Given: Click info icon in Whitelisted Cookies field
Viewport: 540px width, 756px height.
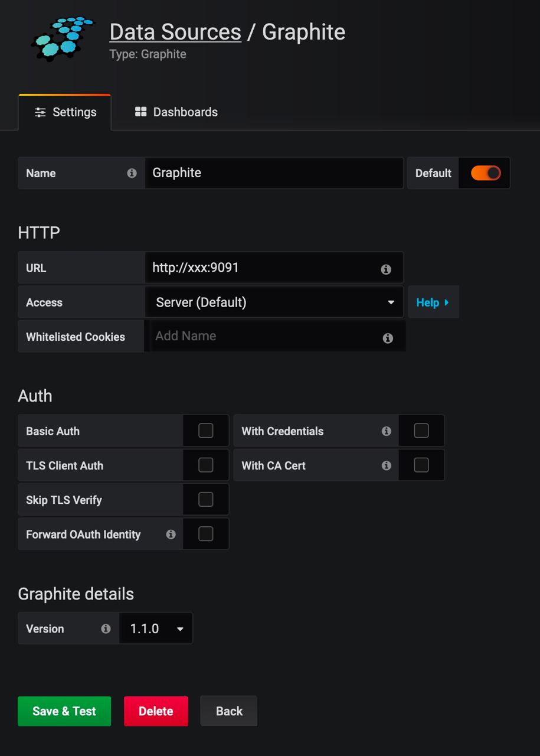Looking at the screenshot, I should pyautogui.click(x=388, y=338).
